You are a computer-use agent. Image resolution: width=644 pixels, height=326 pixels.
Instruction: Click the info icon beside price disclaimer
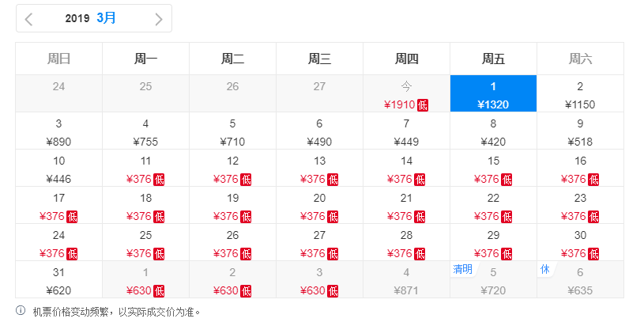[21, 311]
